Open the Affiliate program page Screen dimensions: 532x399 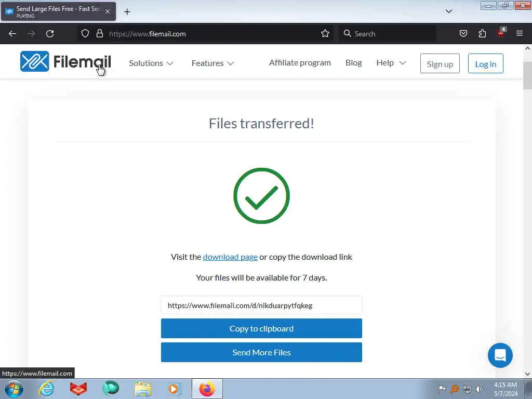(x=300, y=63)
